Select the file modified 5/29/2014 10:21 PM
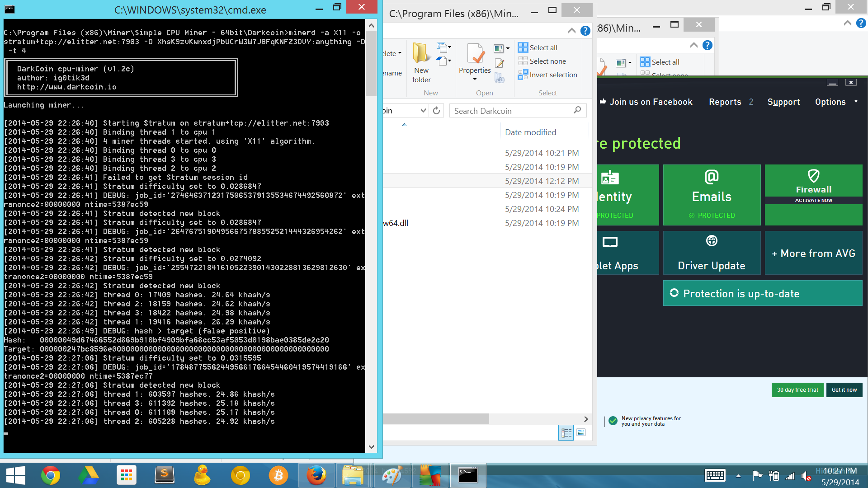 pyautogui.click(x=487, y=153)
